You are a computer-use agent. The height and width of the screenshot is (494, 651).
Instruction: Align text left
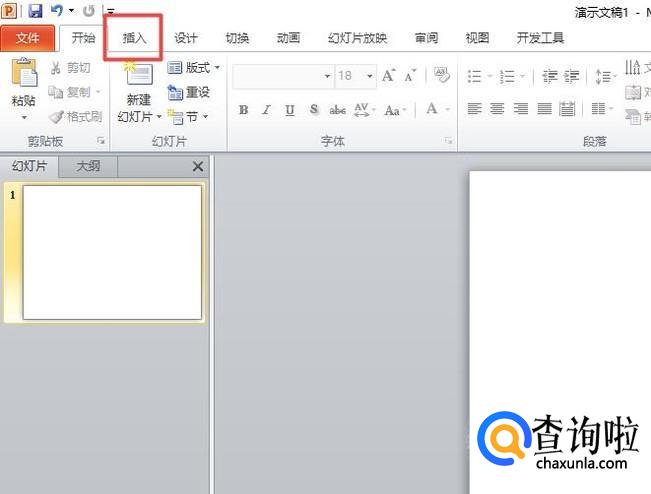474,109
